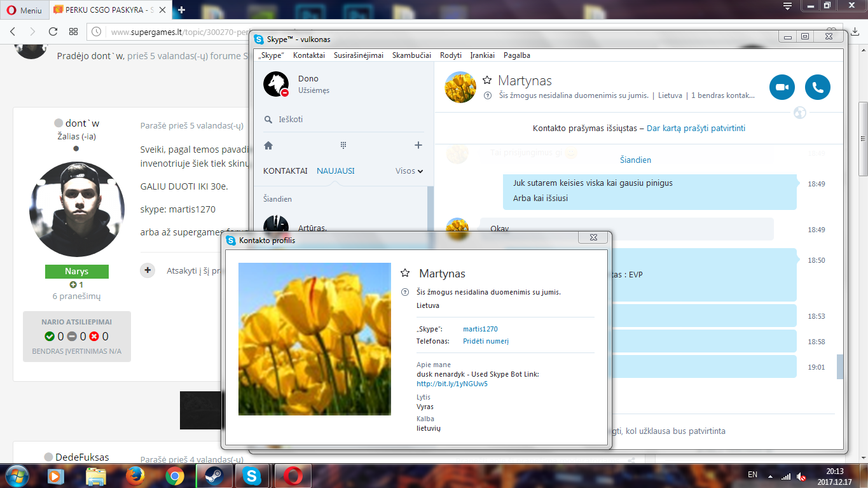
Task: Open Windows Media Player from taskbar
Action: [x=56, y=476]
